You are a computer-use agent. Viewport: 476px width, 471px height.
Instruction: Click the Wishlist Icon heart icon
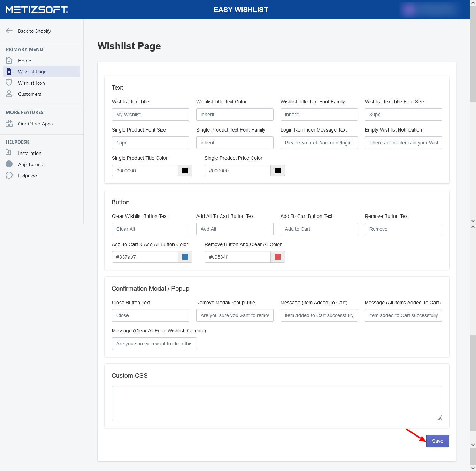[x=9, y=83]
